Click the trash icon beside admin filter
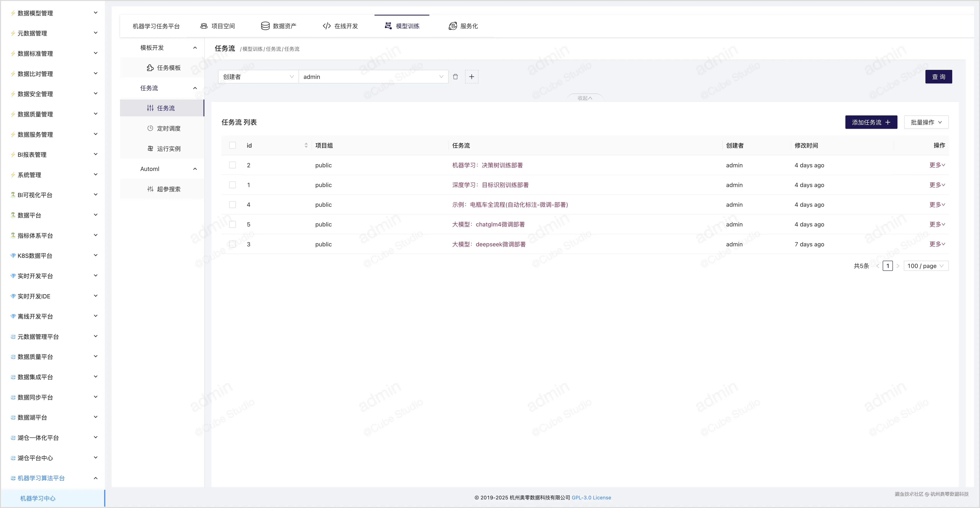This screenshot has width=980, height=508. [455, 77]
